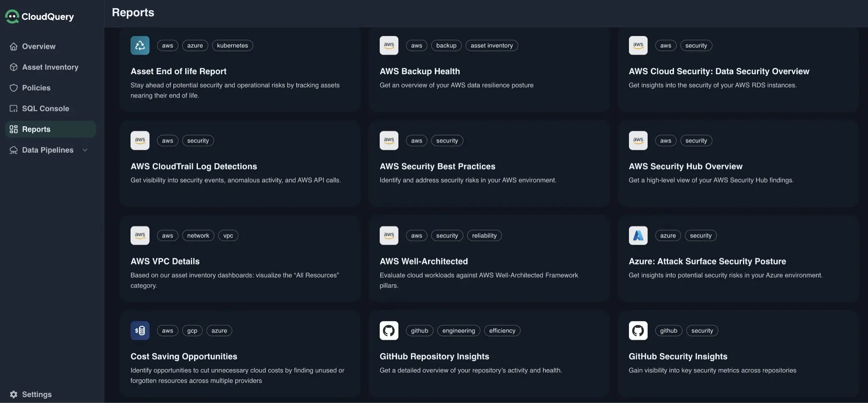
Task: Open the Overview page
Action: (x=50, y=46)
